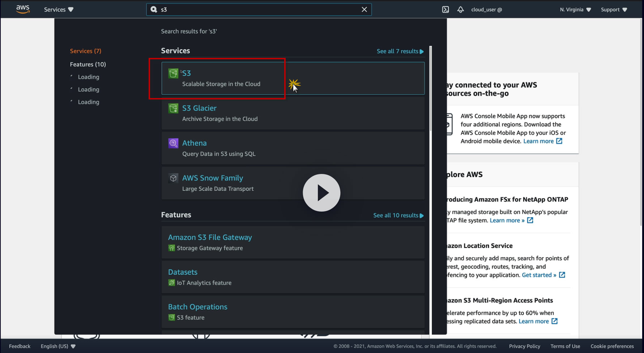
Task: Filter results by Features (10)
Action: (88, 64)
